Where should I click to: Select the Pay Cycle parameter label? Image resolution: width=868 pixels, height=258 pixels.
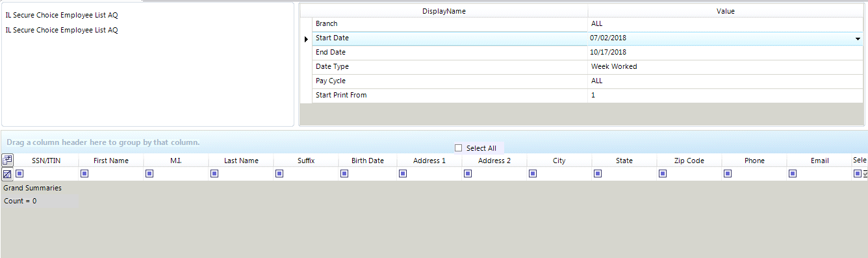click(331, 81)
